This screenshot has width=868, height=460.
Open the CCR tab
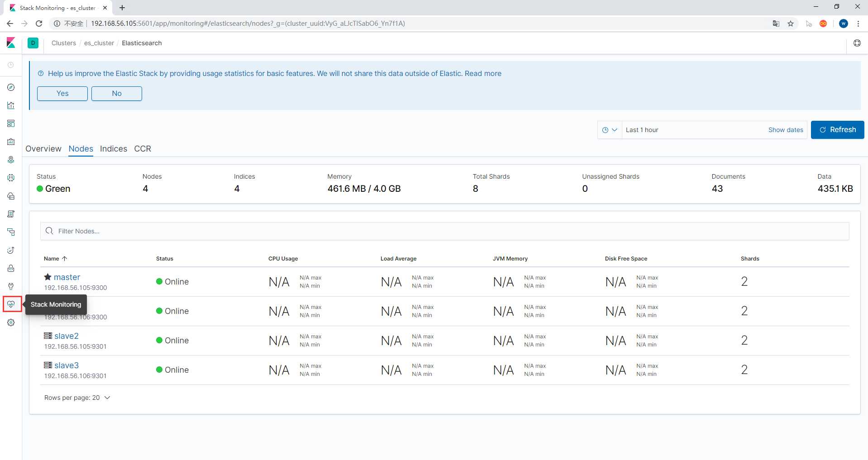[x=143, y=149]
